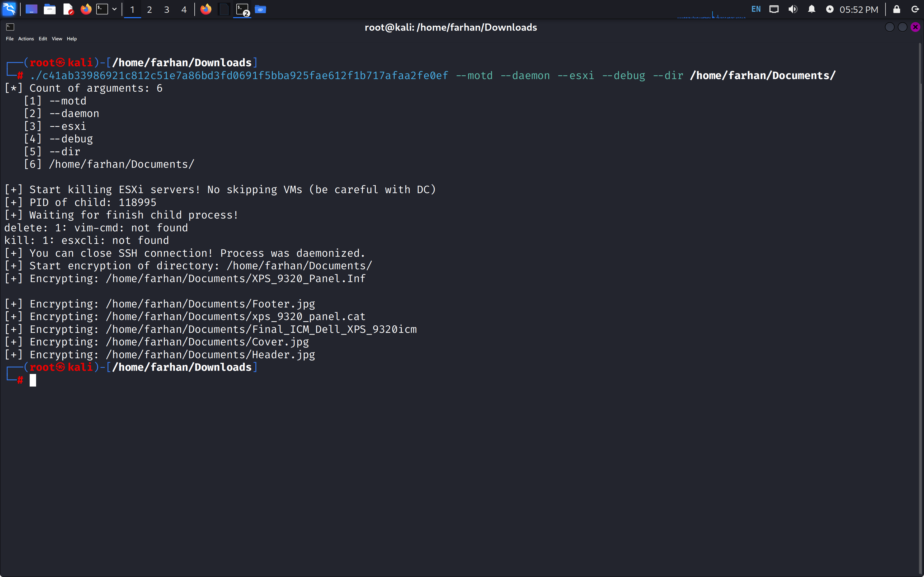Expand the terminal launcher dropdown arrow
924x577 pixels.
point(114,9)
